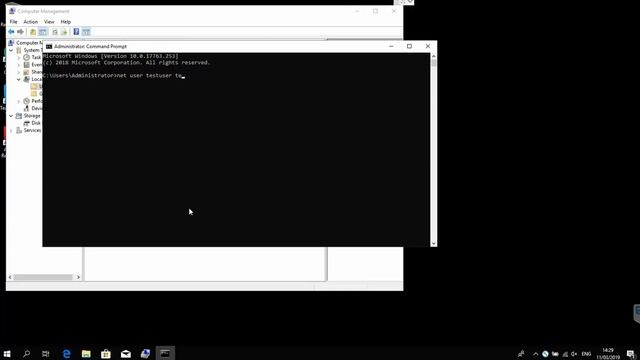Click the ENG language indicator

[x=586, y=354]
